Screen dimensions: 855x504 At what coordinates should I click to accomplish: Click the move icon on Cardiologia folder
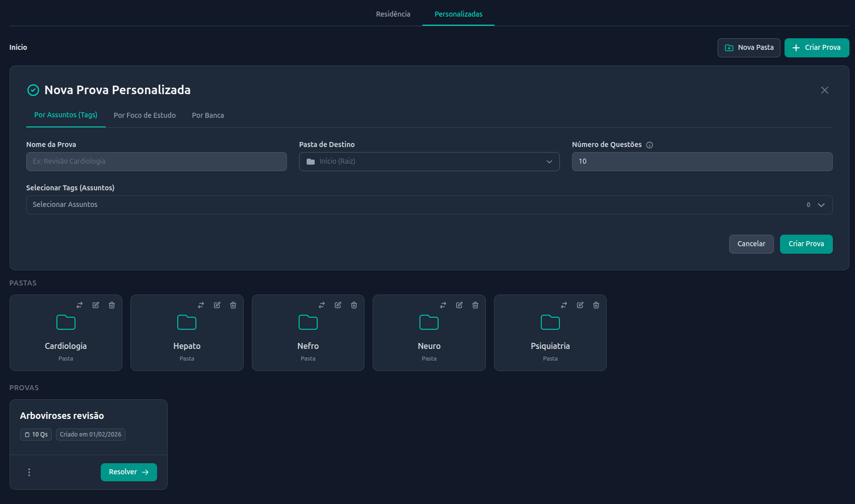(x=80, y=305)
